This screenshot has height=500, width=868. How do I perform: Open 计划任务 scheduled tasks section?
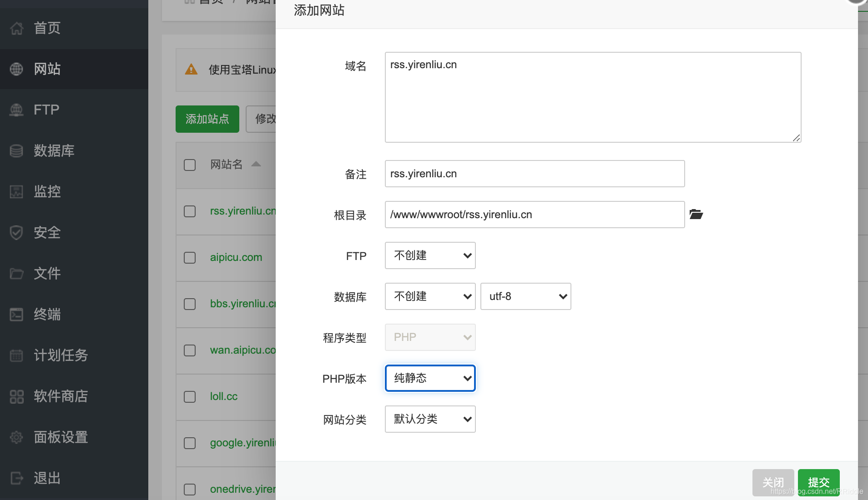click(x=60, y=355)
